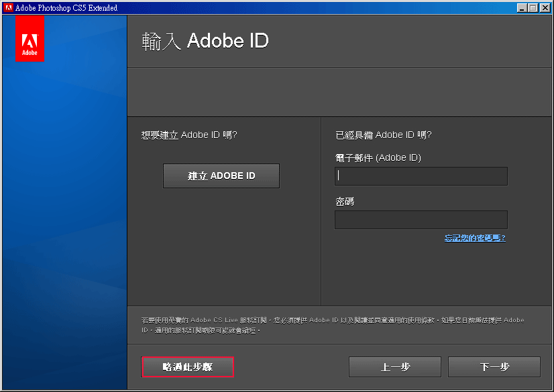
Task: Focus the 密碼 password field
Action: click(x=421, y=220)
